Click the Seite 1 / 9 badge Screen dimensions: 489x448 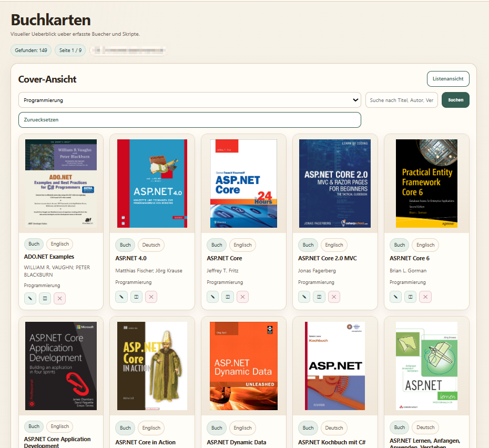[70, 50]
